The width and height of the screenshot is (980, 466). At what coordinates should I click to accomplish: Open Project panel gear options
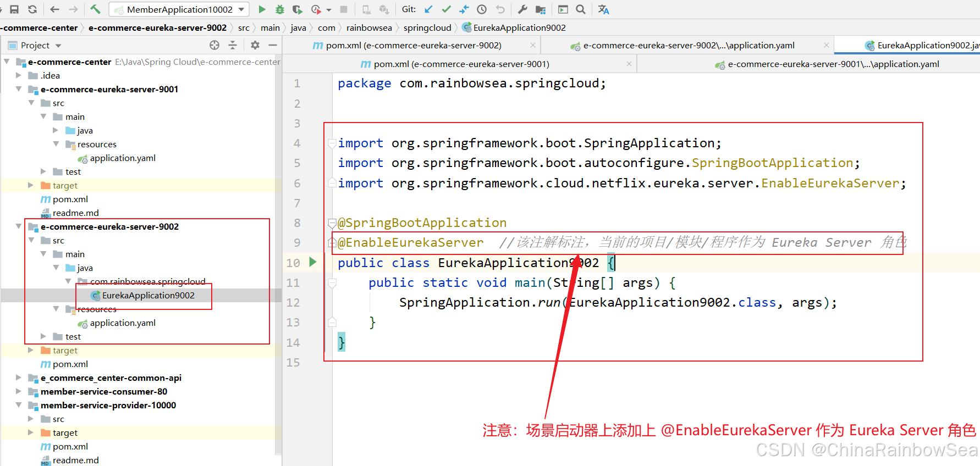pyautogui.click(x=255, y=45)
